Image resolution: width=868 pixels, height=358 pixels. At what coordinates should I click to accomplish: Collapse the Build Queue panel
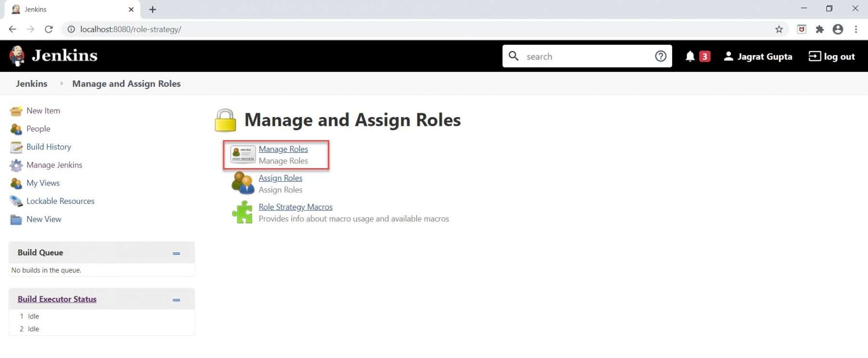pos(176,253)
